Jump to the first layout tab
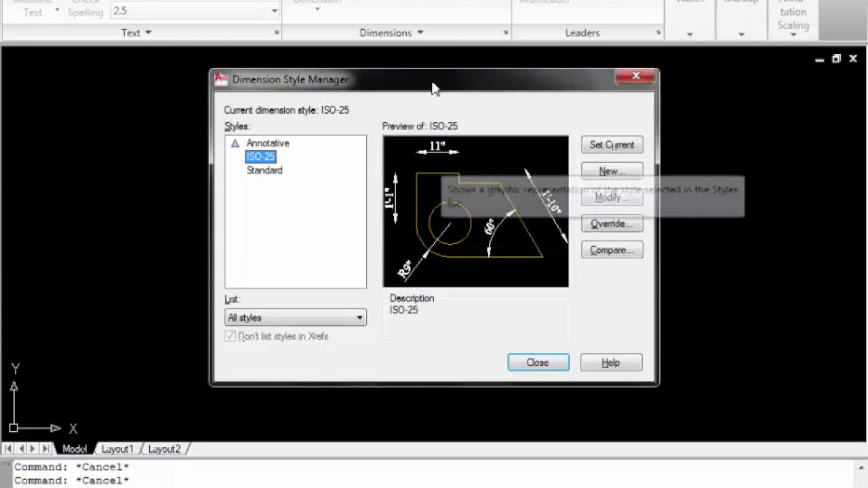 [7, 449]
